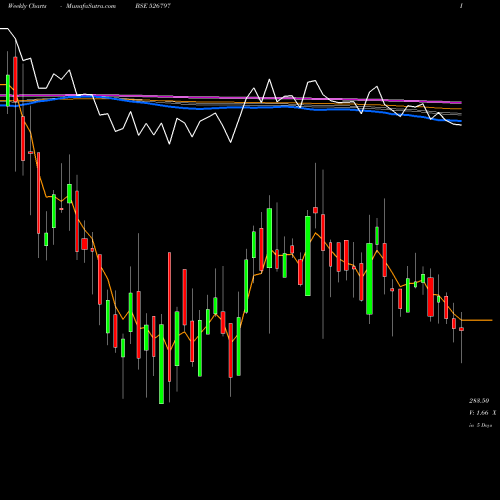Click the 'in 5 Days' label
500x500 pixels.
click(x=480, y=425)
